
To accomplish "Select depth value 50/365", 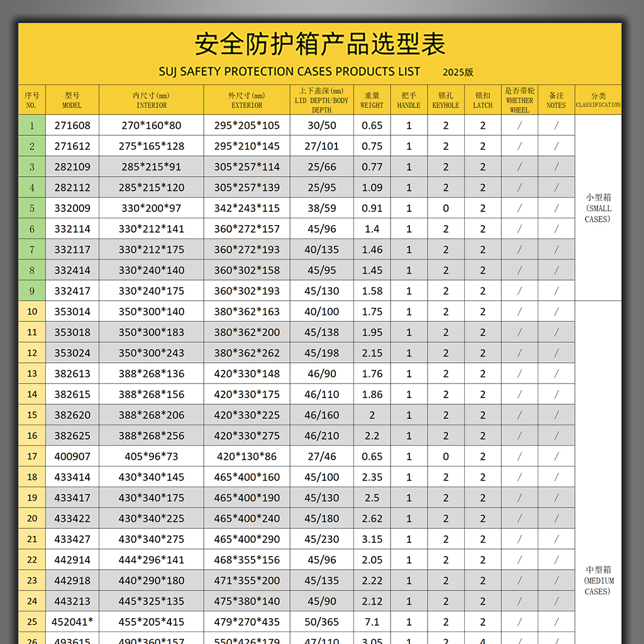I will point(321,621).
